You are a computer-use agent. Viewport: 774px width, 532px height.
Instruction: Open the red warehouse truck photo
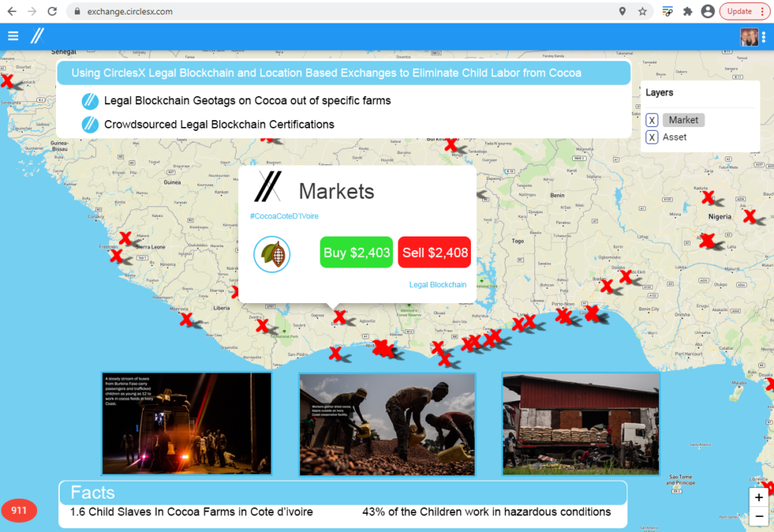click(x=581, y=423)
